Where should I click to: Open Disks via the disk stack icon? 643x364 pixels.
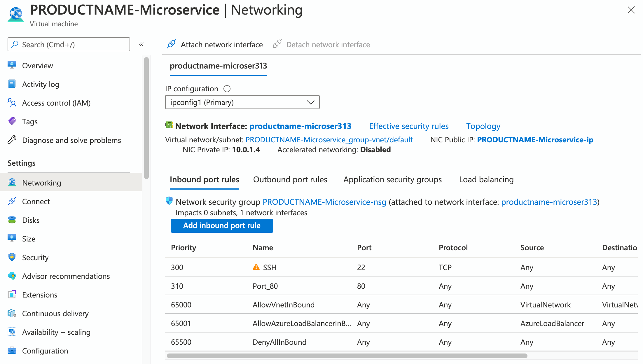click(x=12, y=220)
